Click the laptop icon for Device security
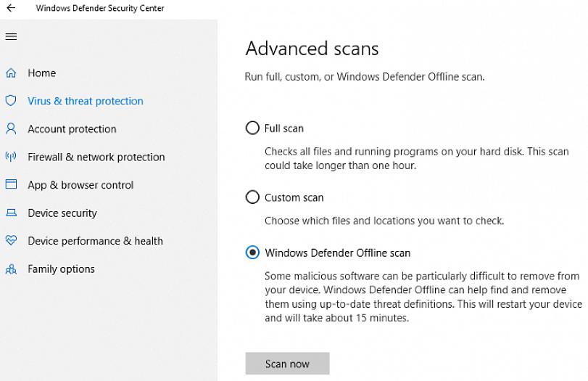 click(x=11, y=213)
